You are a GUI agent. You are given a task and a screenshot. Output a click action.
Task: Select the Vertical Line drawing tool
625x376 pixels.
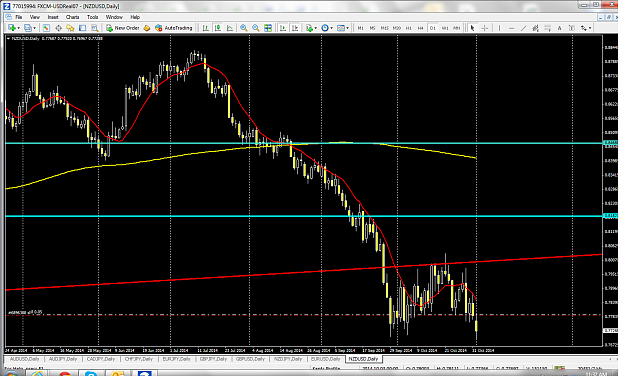coord(499,28)
